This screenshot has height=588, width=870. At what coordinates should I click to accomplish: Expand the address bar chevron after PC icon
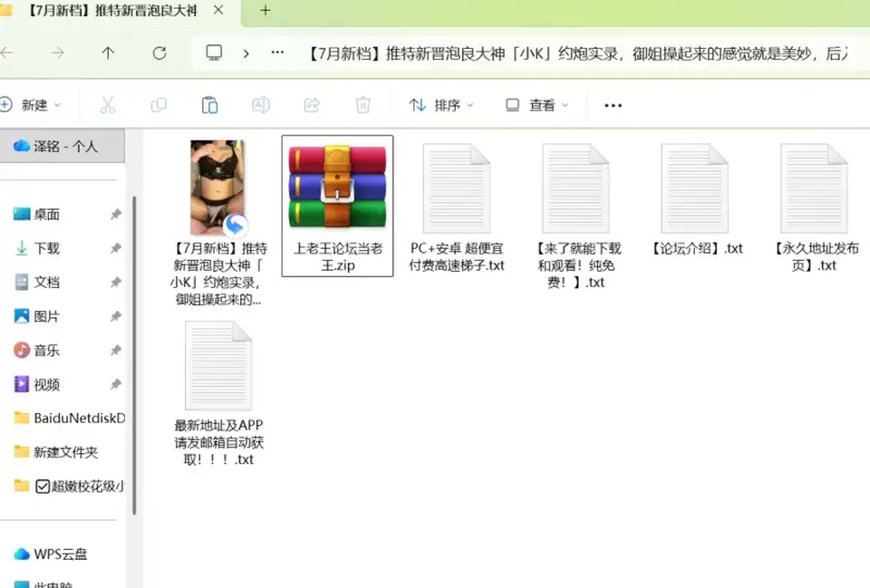point(246,53)
